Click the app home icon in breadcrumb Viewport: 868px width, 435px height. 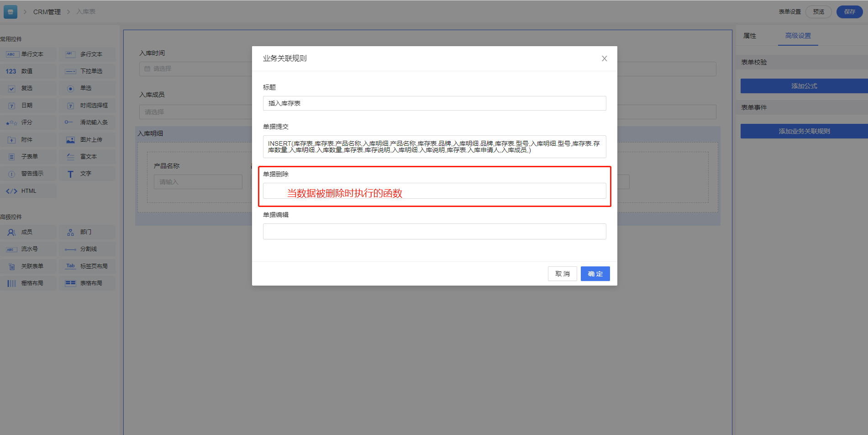(10, 12)
